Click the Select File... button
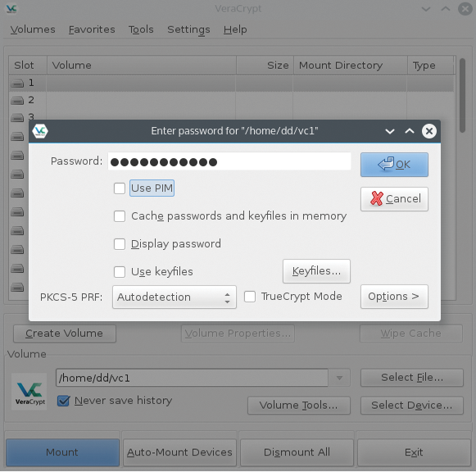 point(412,378)
